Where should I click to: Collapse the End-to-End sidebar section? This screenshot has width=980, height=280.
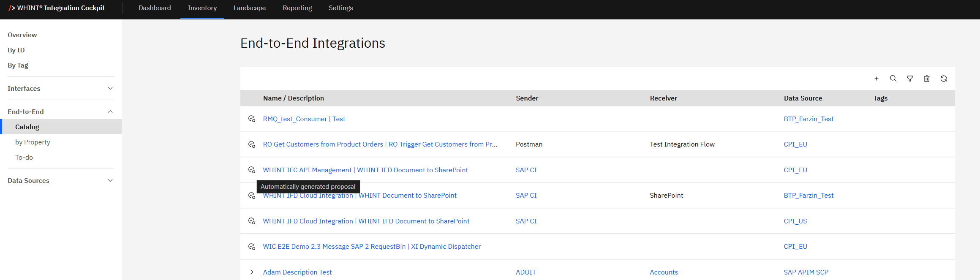(x=110, y=112)
